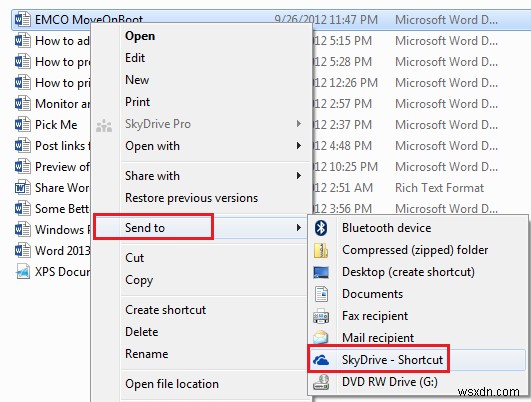This screenshot has width=531, height=402.
Task: Click Word icon beside Preview of file
Action: tap(22, 167)
